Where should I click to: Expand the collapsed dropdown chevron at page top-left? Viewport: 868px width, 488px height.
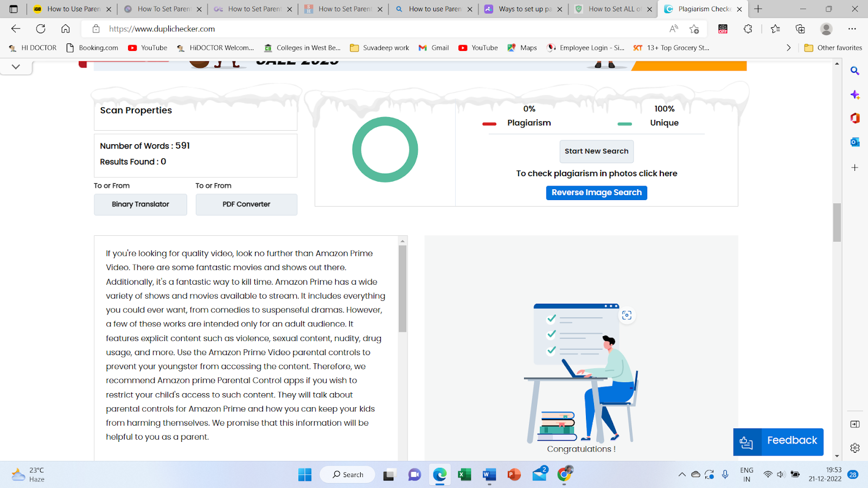[x=16, y=67]
